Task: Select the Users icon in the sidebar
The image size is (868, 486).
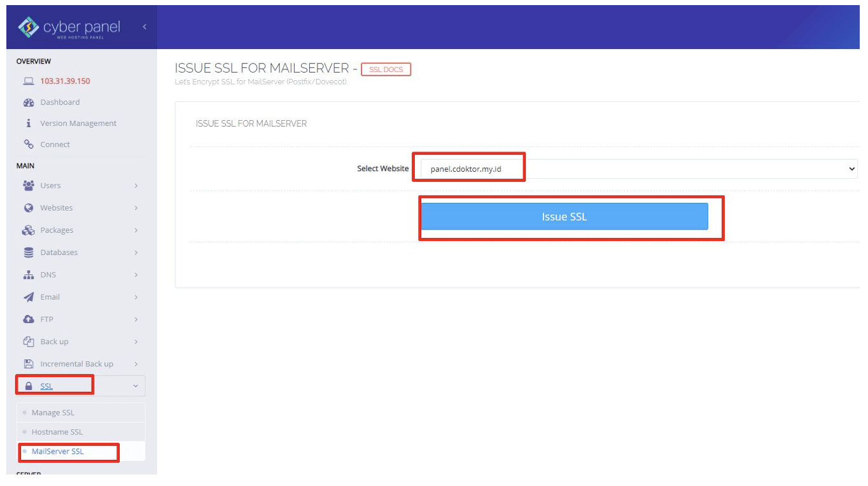Action: click(x=28, y=185)
